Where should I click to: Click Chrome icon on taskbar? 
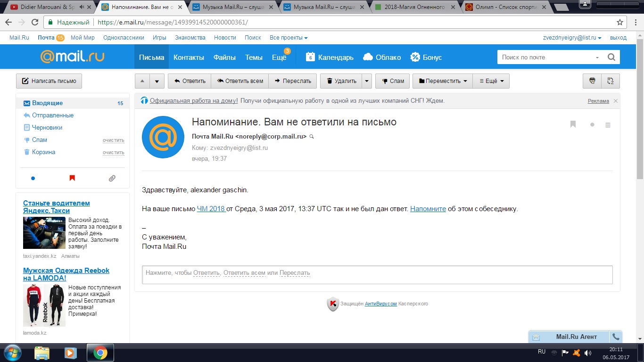[100, 353]
